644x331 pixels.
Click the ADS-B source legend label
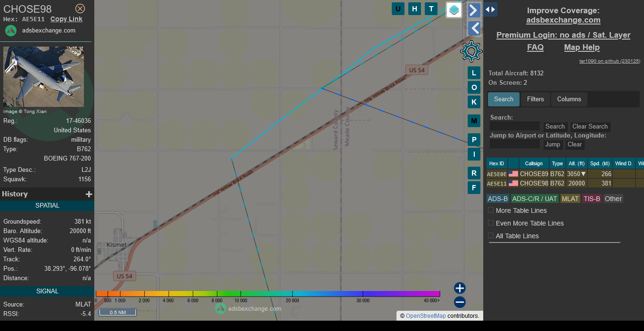(498, 199)
